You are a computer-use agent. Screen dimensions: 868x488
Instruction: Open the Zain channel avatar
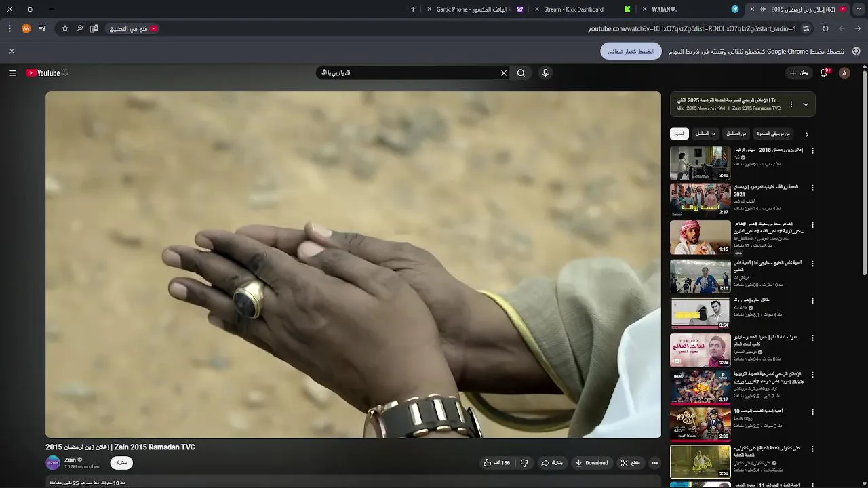pos(53,463)
